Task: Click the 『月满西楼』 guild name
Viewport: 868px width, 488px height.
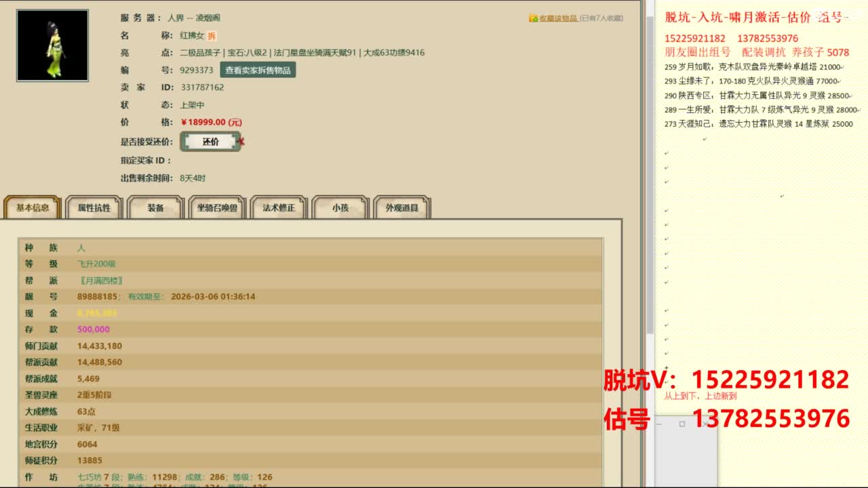Action: 101,281
